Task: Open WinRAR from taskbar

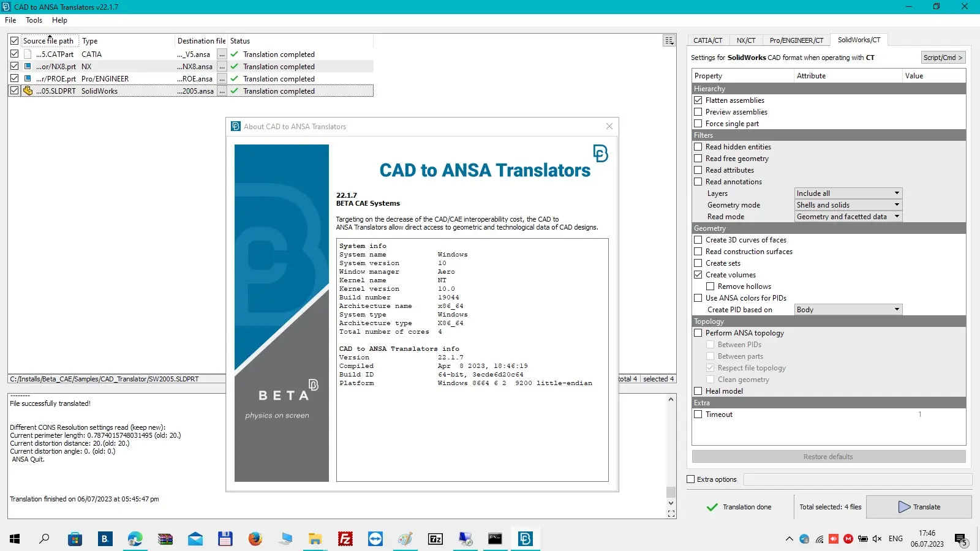Action: coord(165,539)
